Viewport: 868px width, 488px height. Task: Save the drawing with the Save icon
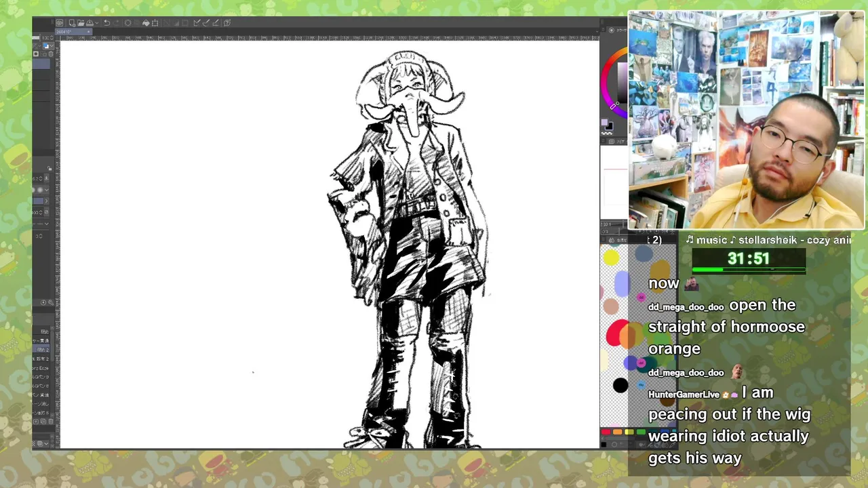point(90,23)
